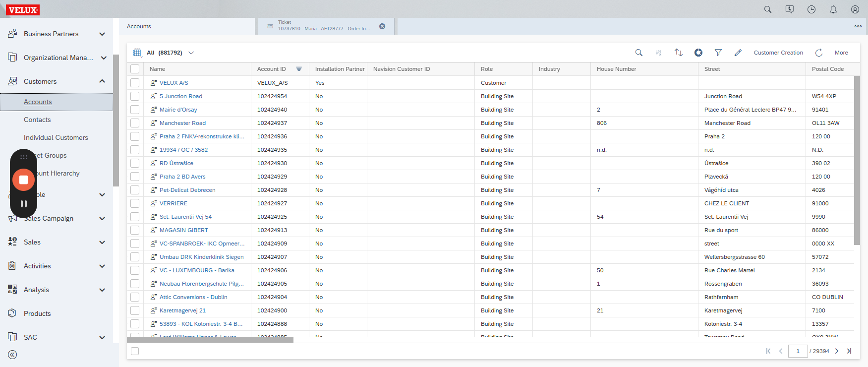Select the VELUX A/S row checkbox
The image size is (868, 367).
click(135, 83)
